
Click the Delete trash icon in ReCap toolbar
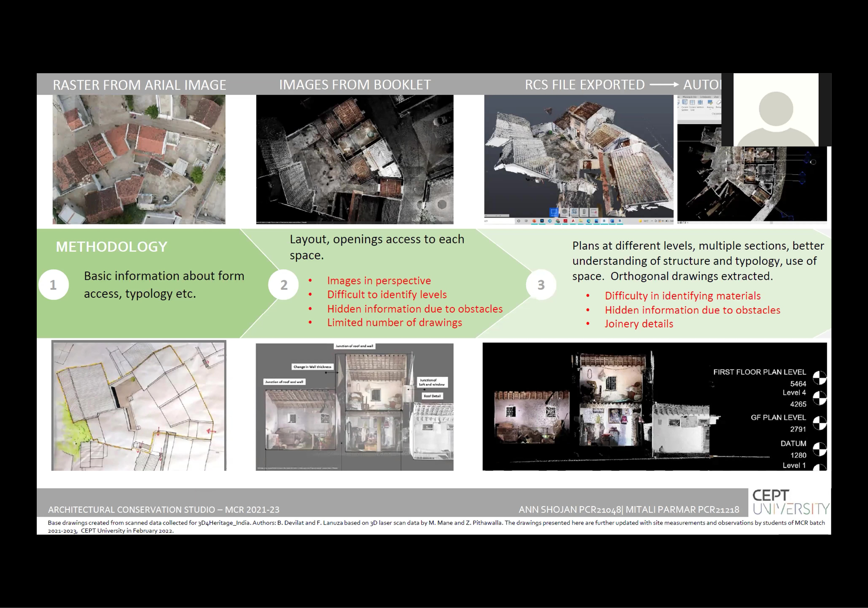pyautogui.click(x=584, y=212)
